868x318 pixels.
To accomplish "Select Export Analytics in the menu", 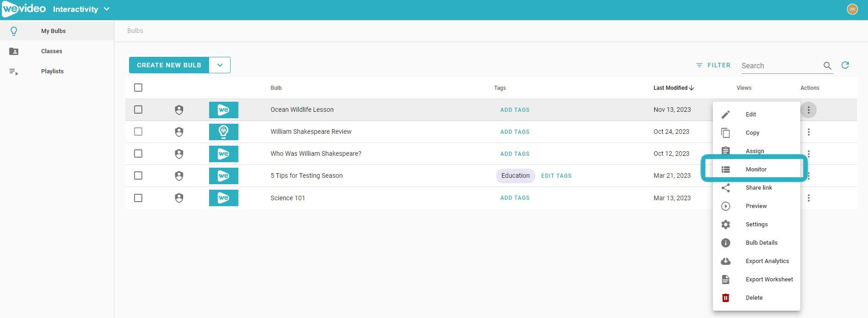I will 767,261.
